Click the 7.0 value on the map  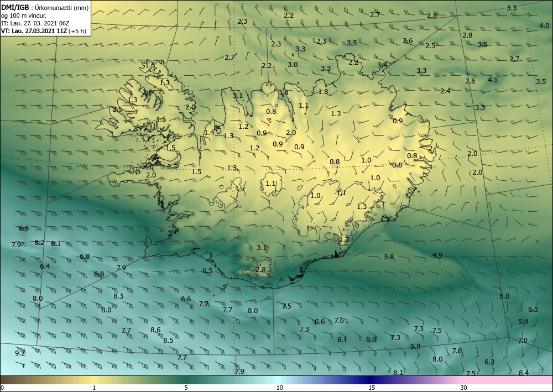point(523,340)
